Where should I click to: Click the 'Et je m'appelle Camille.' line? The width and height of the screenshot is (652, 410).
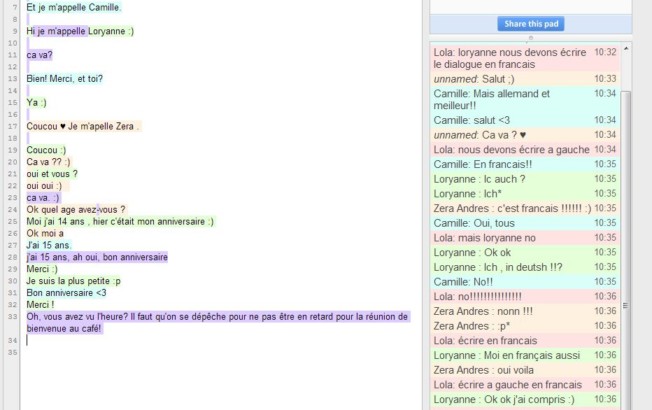tap(74, 7)
